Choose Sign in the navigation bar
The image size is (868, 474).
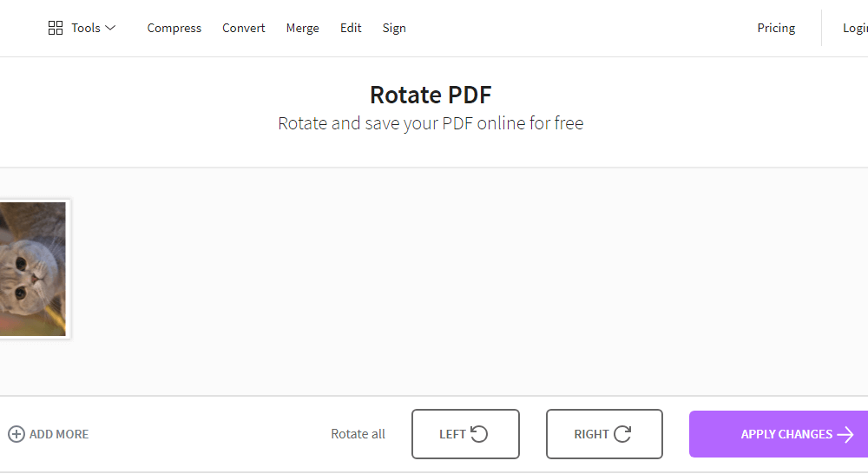click(394, 28)
